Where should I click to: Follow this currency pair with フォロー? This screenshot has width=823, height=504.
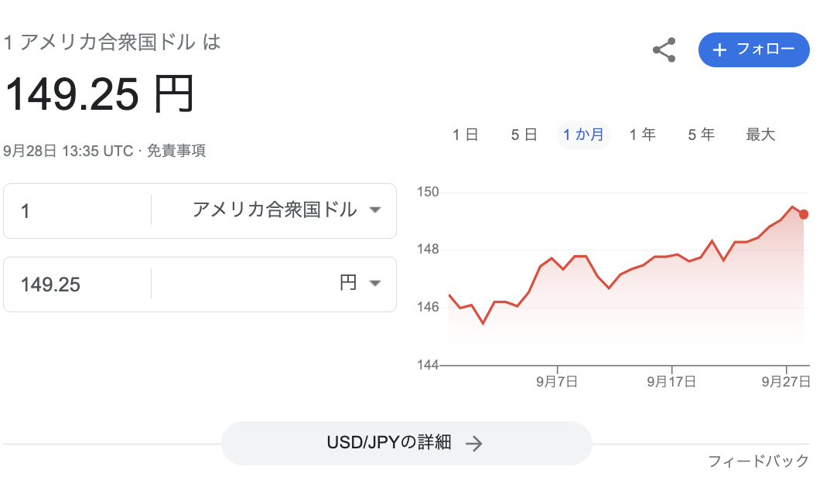753,49
